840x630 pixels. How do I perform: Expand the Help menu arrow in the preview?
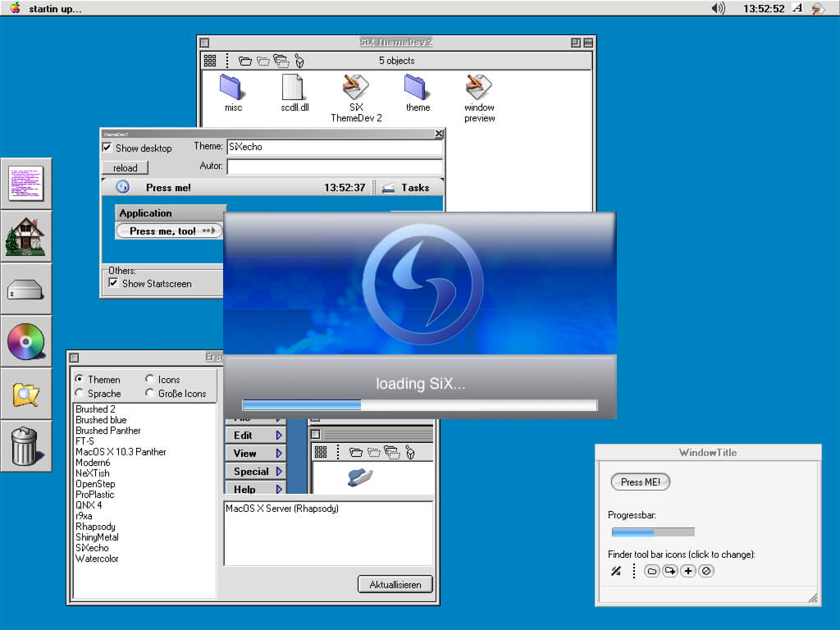(x=279, y=489)
